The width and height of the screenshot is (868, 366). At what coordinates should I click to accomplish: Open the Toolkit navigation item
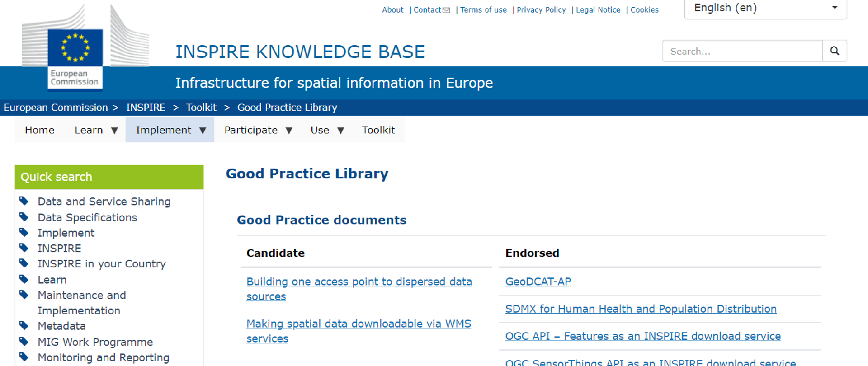coord(378,130)
